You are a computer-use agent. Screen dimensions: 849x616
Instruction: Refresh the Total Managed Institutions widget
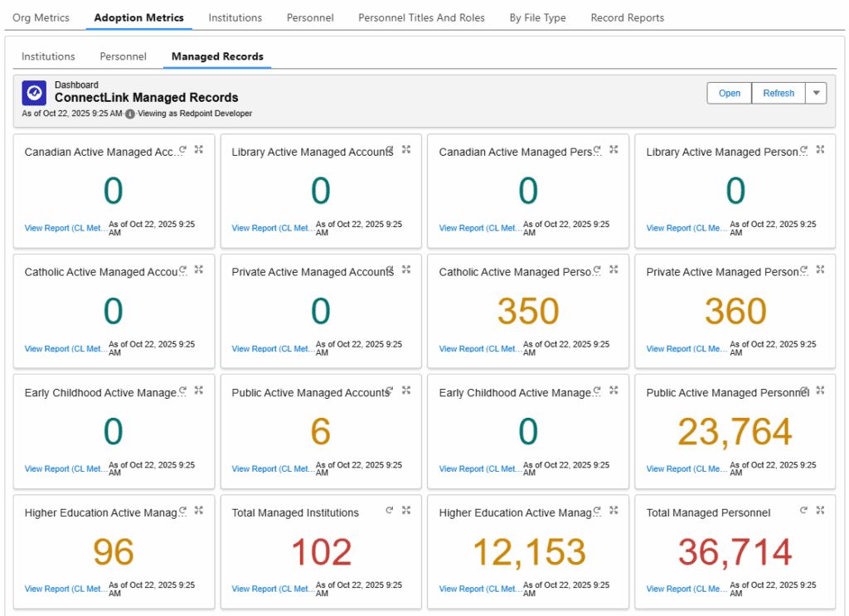389,511
